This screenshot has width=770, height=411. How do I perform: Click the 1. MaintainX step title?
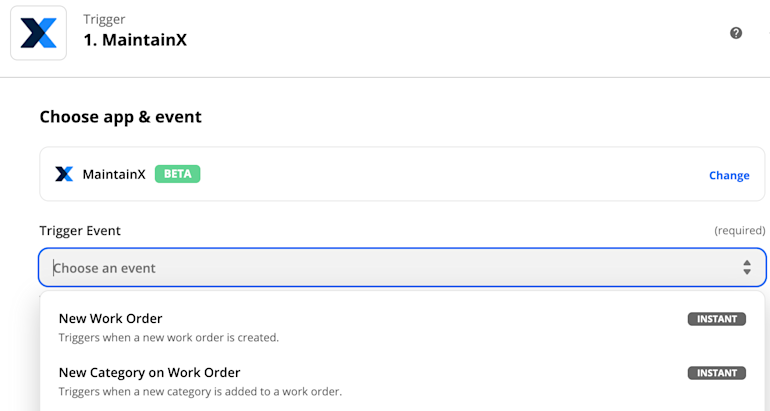click(x=135, y=40)
